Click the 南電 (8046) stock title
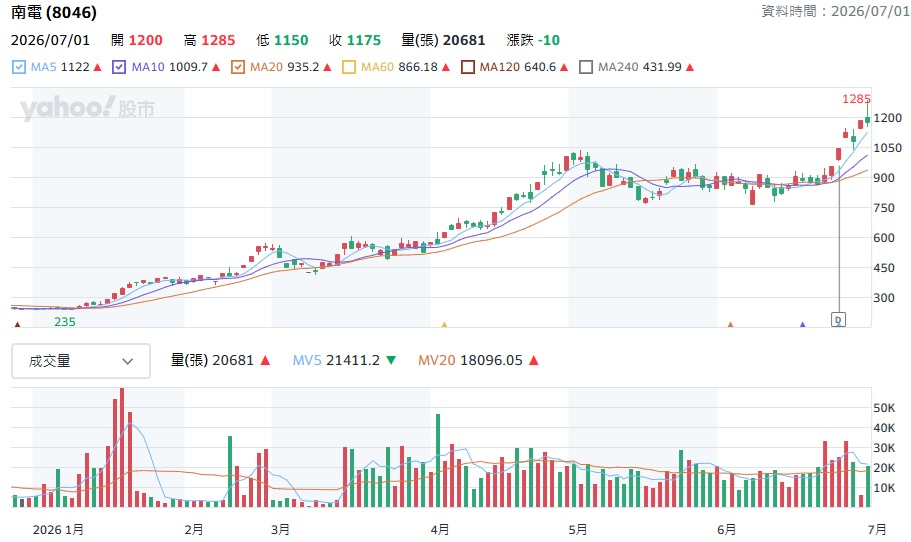Image resolution: width=911 pixels, height=542 pixels. pos(54,12)
